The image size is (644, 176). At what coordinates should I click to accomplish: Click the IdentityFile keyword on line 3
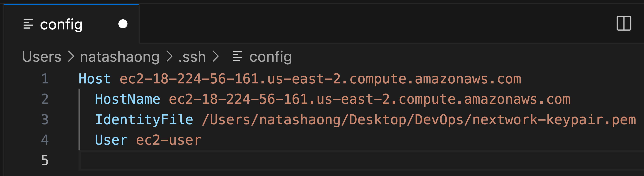pyautogui.click(x=144, y=120)
